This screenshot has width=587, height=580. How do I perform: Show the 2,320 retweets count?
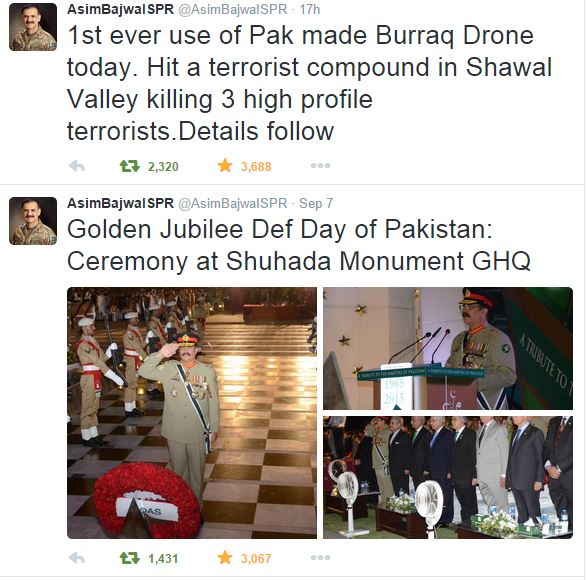[163, 166]
